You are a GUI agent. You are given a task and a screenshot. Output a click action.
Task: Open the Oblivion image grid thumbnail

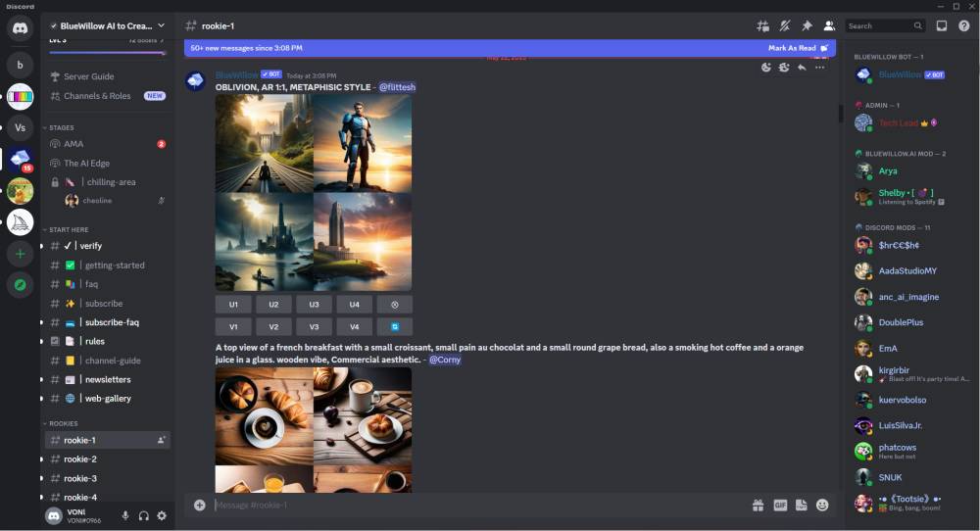[314, 192]
